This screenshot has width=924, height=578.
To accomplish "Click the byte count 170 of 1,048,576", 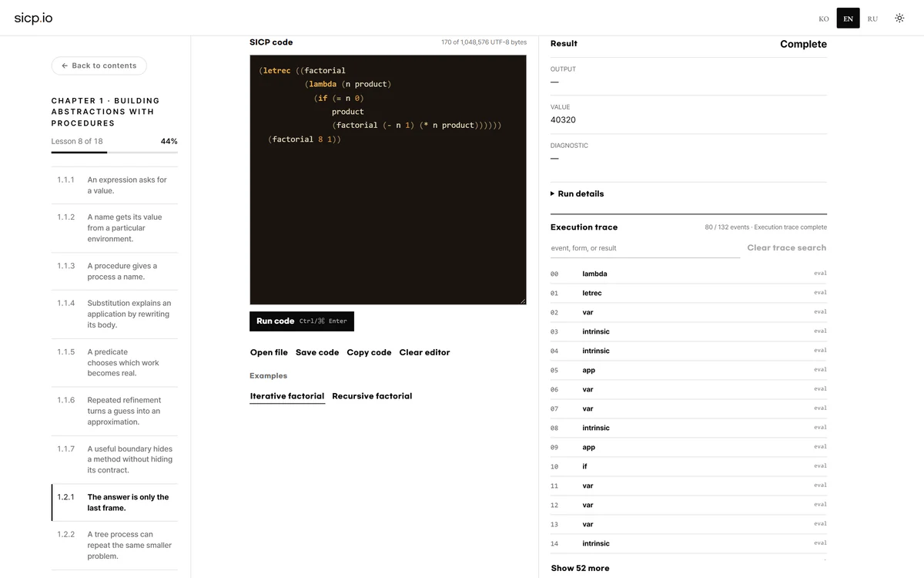I will point(484,42).
